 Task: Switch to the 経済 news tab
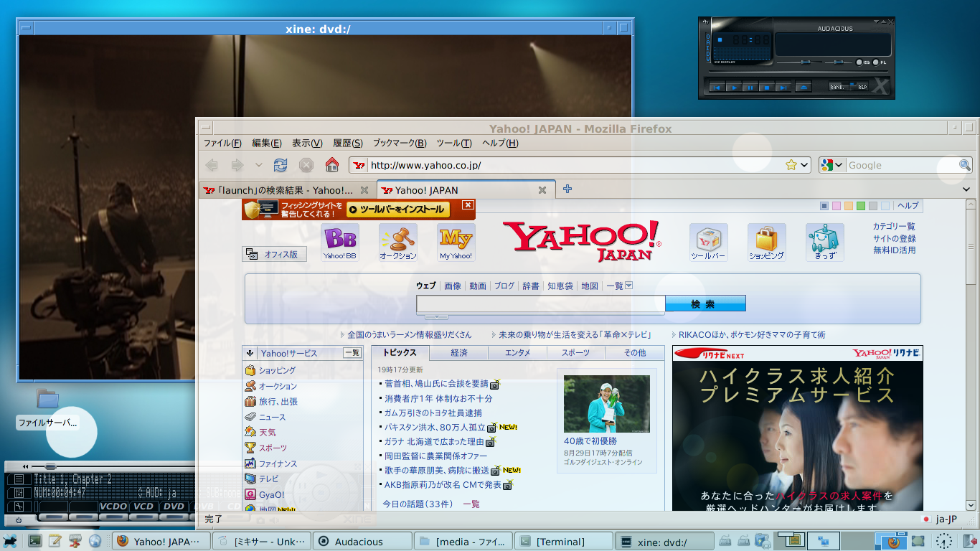459,353
